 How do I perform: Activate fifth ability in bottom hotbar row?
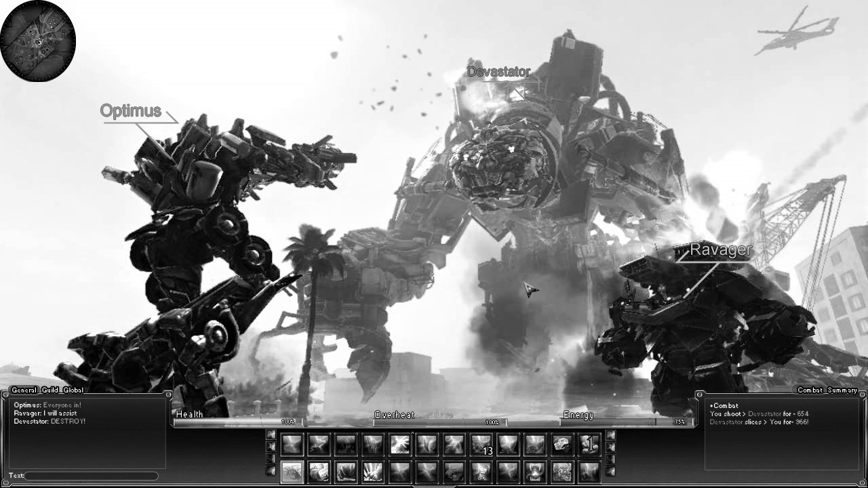click(401, 472)
